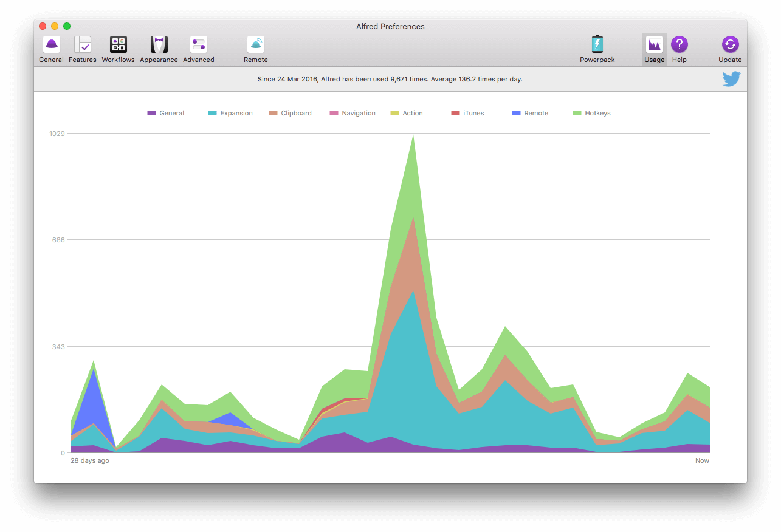Open the Features preferences pane
Viewport: 781px width, 532px height.
83,49
